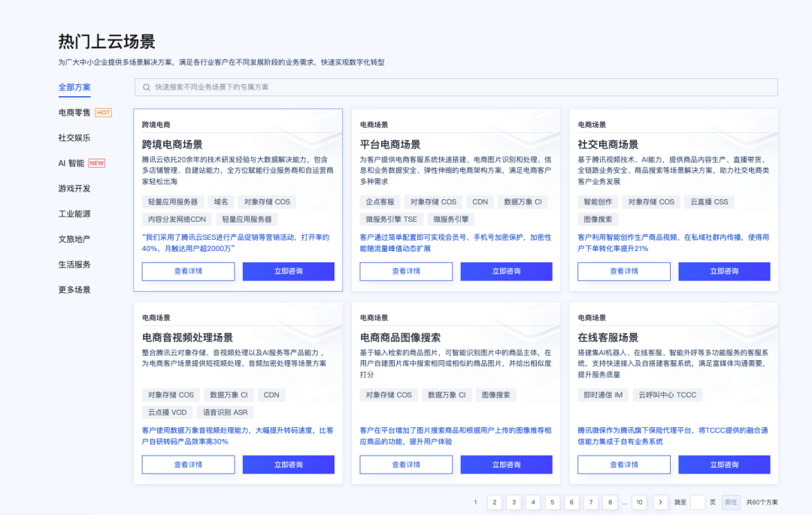The image size is (812, 515).
Task: Go to page 4
Action: pyautogui.click(x=533, y=502)
